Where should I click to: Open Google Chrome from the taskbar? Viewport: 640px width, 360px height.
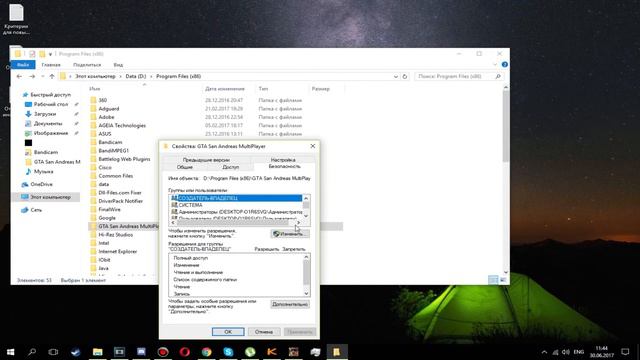click(207, 351)
